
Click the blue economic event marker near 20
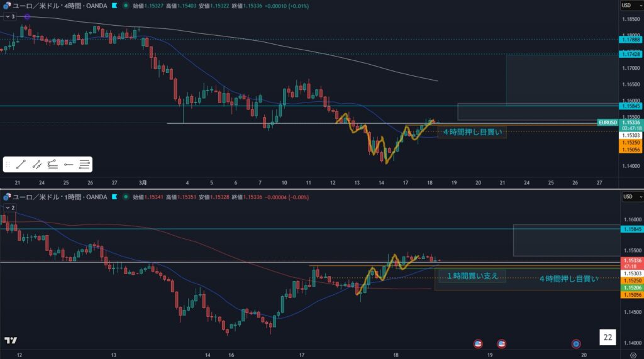(576, 344)
